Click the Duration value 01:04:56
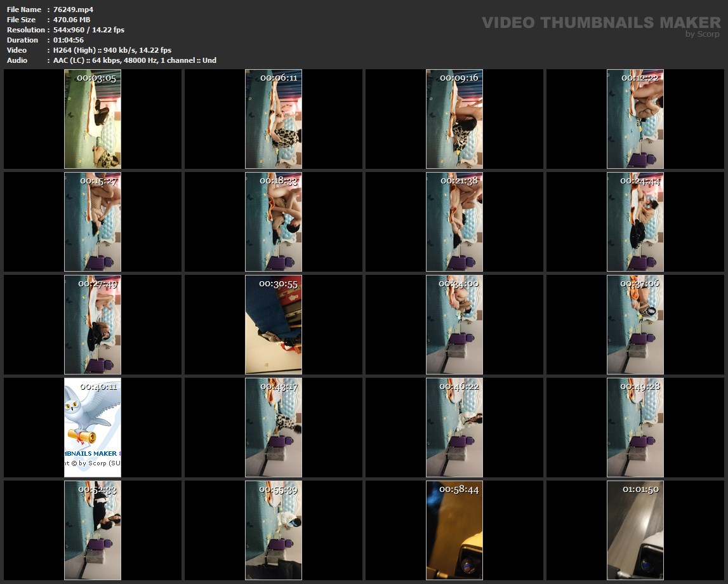The height and width of the screenshot is (584, 728). coord(69,40)
